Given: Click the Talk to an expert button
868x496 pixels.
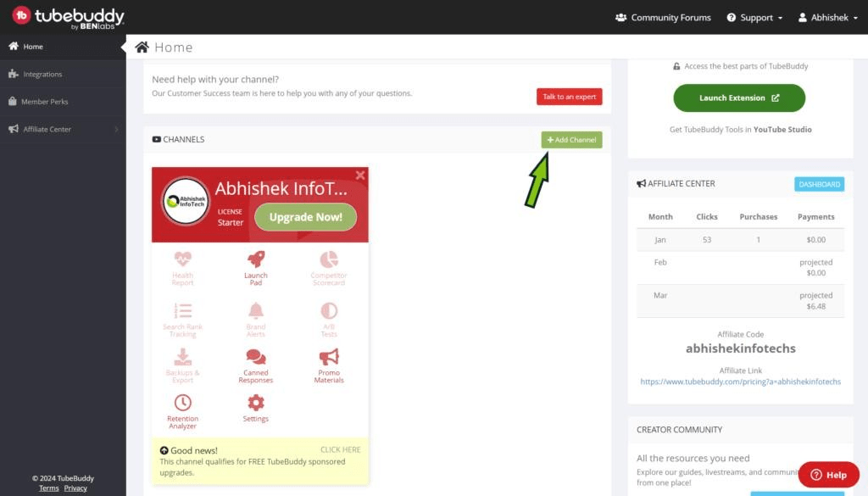Looking at the screenshot, I should pyautogui.click(x=569, y=97).
